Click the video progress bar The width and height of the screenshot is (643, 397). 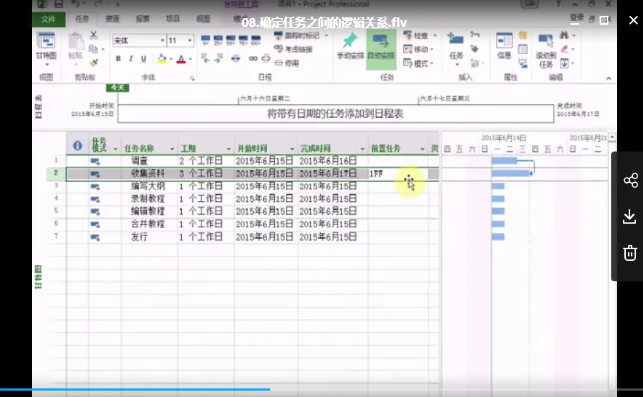[322, 389]
